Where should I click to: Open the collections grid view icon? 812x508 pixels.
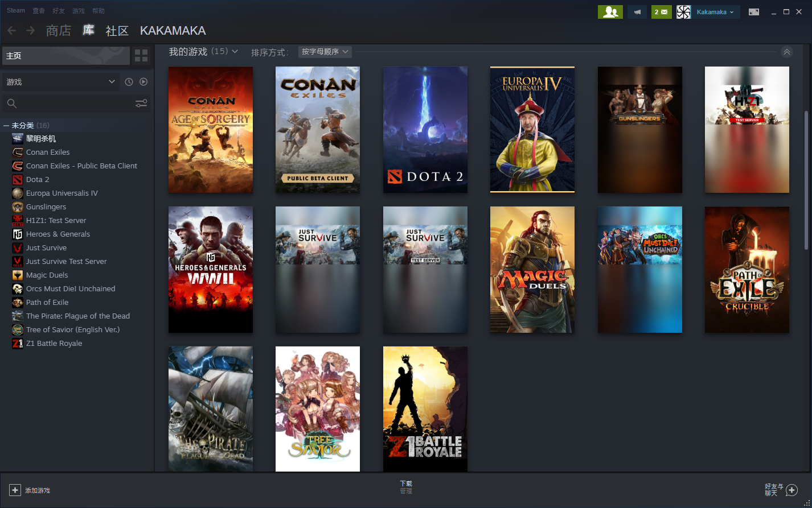(141, 56)
